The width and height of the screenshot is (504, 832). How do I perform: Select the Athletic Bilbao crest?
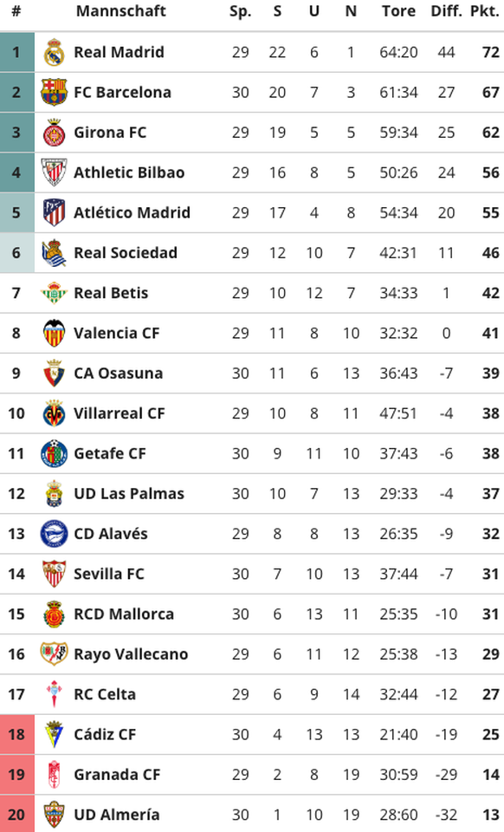click(x=54, y=172)
